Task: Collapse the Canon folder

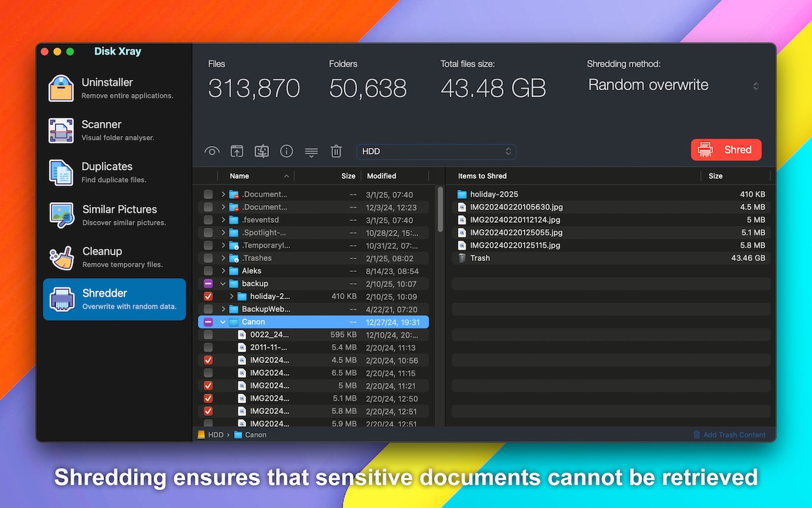Action: click(x=223, y=322)
